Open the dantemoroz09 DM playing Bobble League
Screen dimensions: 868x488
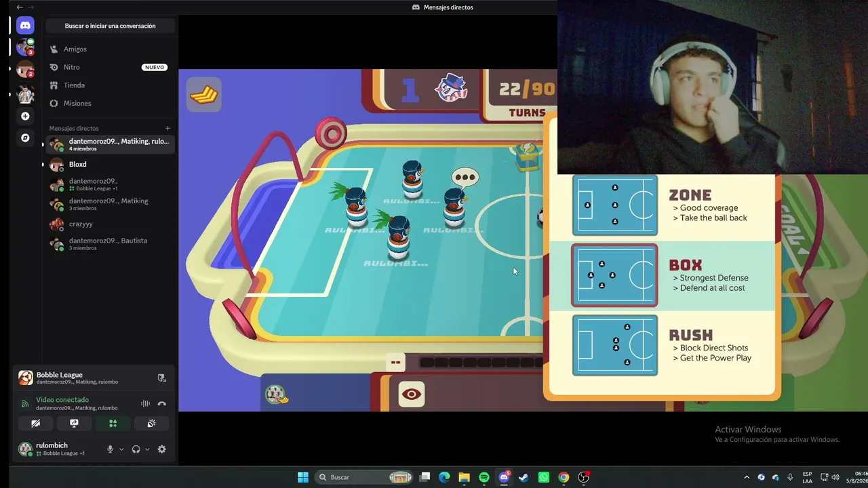click(110, 184)
